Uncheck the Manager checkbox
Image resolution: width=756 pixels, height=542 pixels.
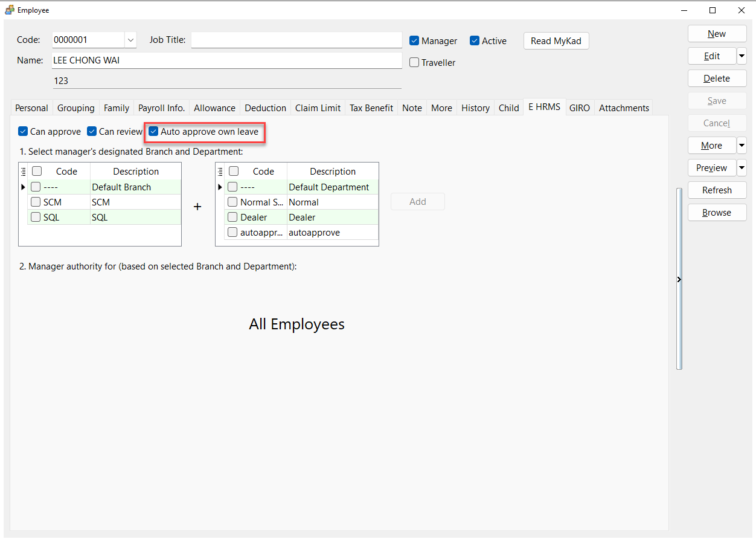point(414,40)
